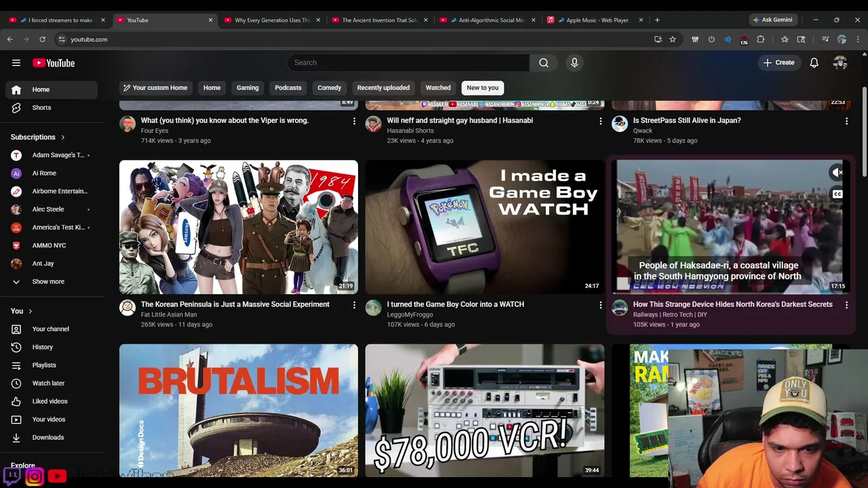Expand the You section chevron

[x=30, y=311]
